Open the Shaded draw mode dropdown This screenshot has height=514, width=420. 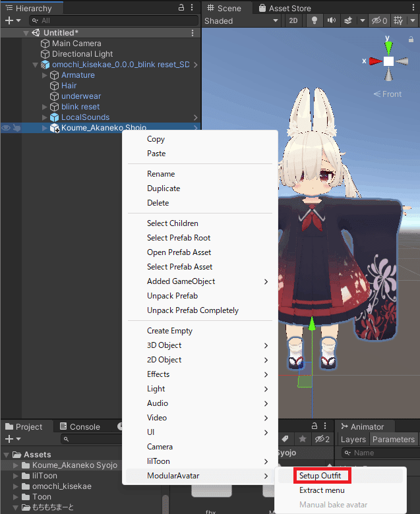tap(241, 20)
